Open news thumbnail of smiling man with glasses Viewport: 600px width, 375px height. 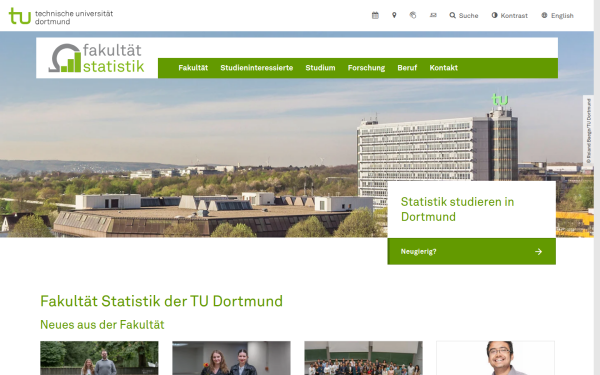click(x=496, y=358)
